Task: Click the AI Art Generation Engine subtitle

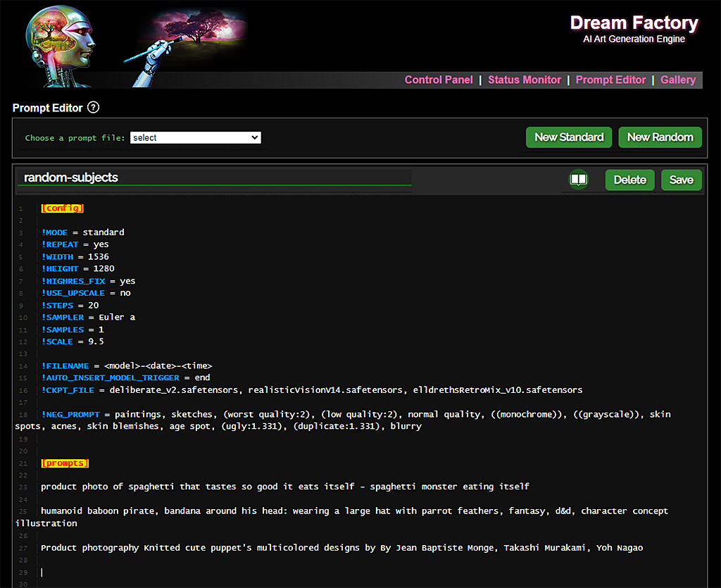Action: [634, 39]
